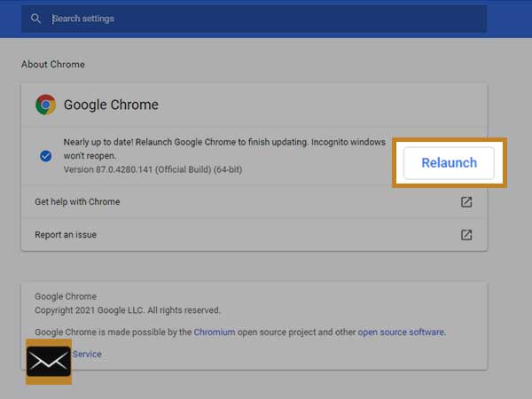Image resolution: width=532 pixels, height=399 pixels.
Task: Open the Report an issue row
Action: [254, 235]
